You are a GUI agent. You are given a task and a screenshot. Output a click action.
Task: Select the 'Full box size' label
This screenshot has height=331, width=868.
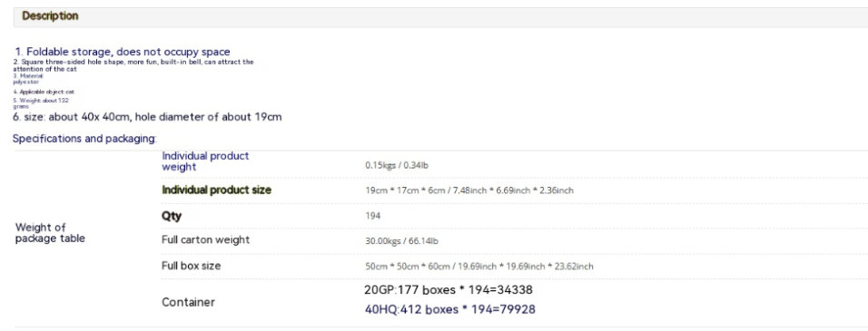click(x=191, y=266)
